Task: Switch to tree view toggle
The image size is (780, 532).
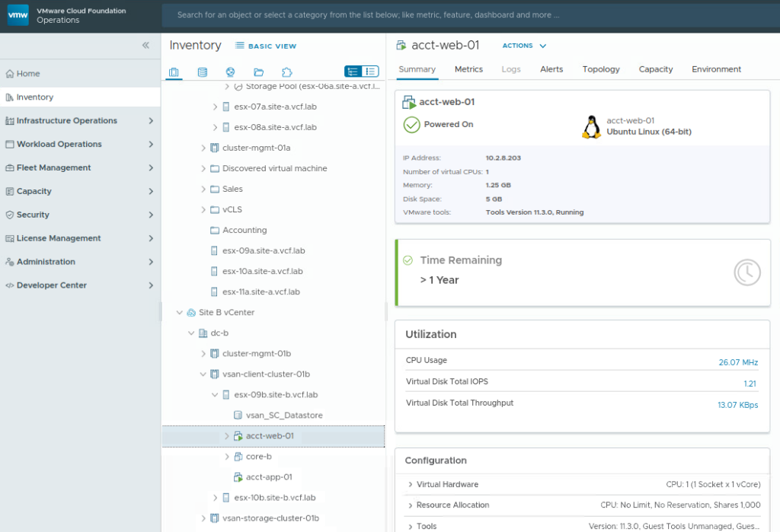Action: (x=353, y=72)
